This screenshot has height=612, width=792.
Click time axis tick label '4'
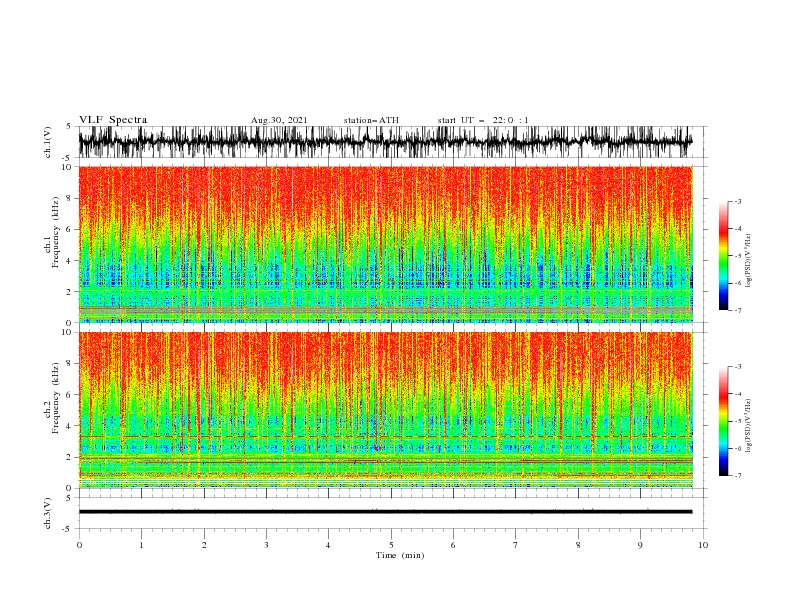coord(328,545)
